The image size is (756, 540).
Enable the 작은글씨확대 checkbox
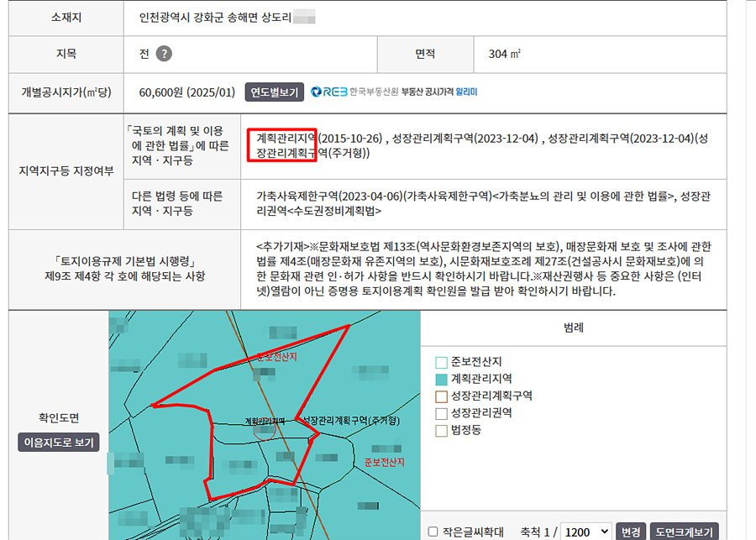coord(433,532)
